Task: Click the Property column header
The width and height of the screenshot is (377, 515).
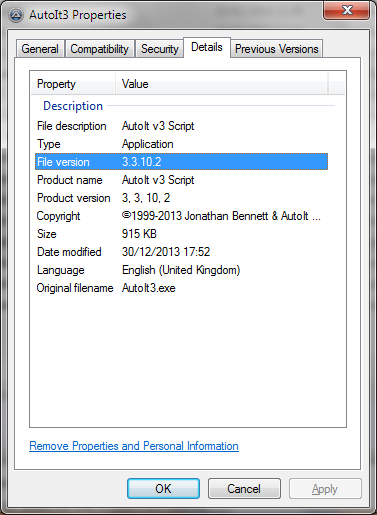Action: coord(73,84)
